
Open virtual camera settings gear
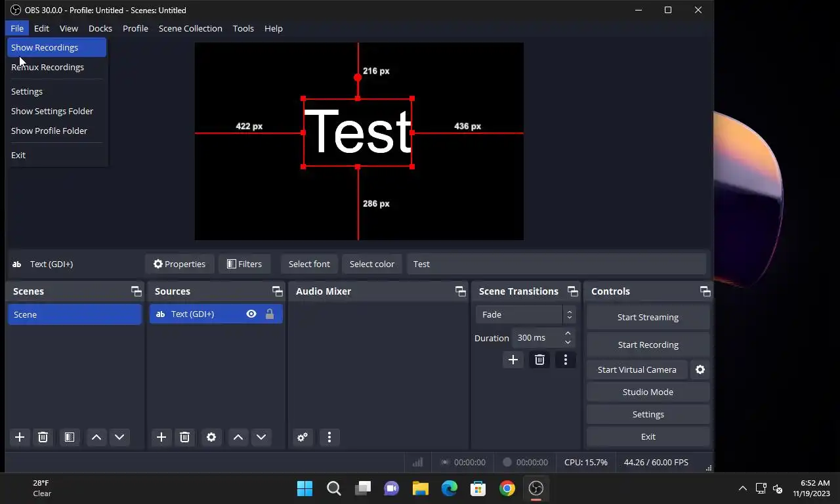pyautogui.click(x=700, y=369)
